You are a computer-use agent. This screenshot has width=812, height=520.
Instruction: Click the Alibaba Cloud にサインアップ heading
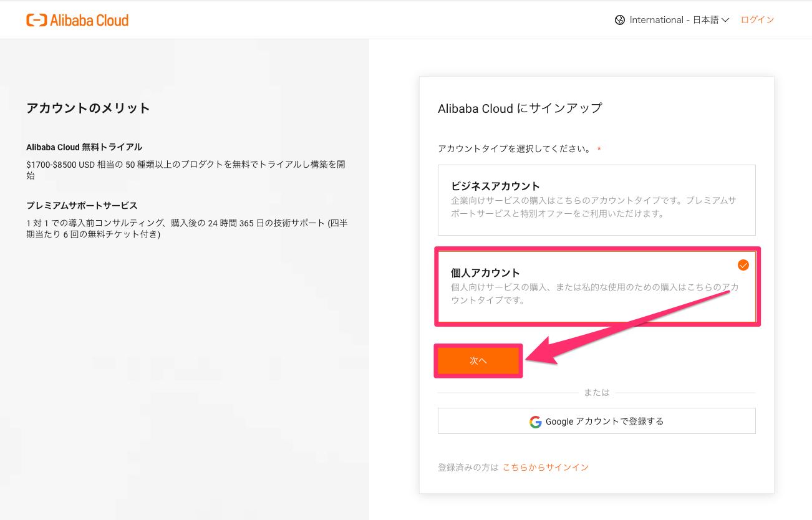[x=520, y=108]
